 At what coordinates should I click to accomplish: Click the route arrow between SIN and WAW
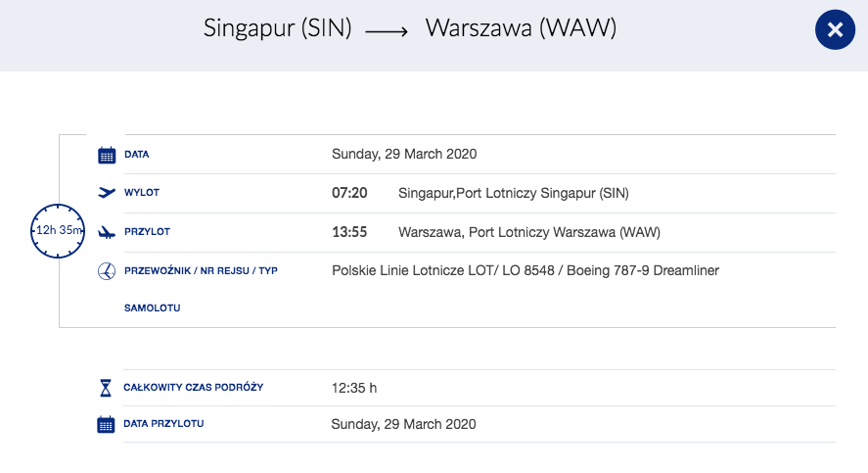click(387, 31)
